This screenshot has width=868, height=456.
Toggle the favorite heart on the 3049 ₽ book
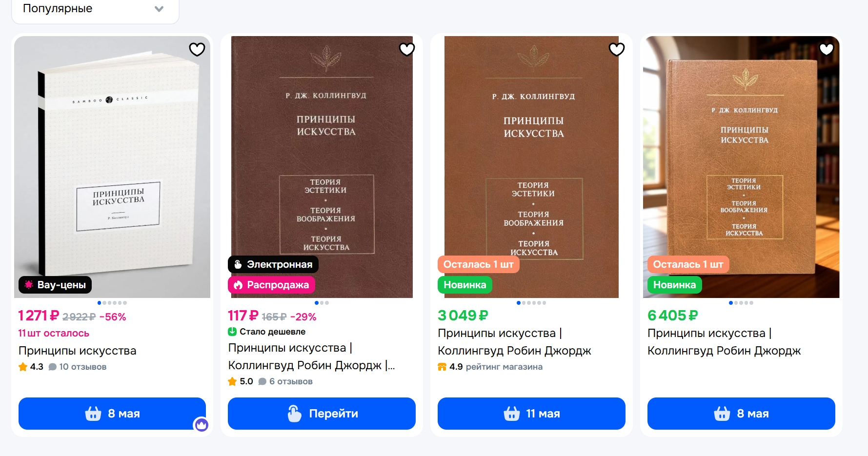tap(617, 49)
